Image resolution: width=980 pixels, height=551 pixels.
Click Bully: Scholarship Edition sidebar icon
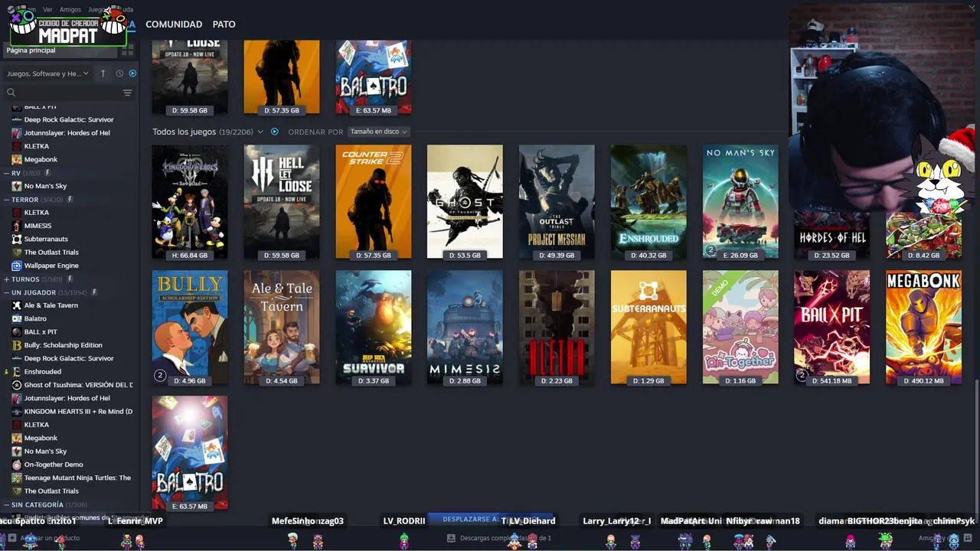tap(17, 345)
